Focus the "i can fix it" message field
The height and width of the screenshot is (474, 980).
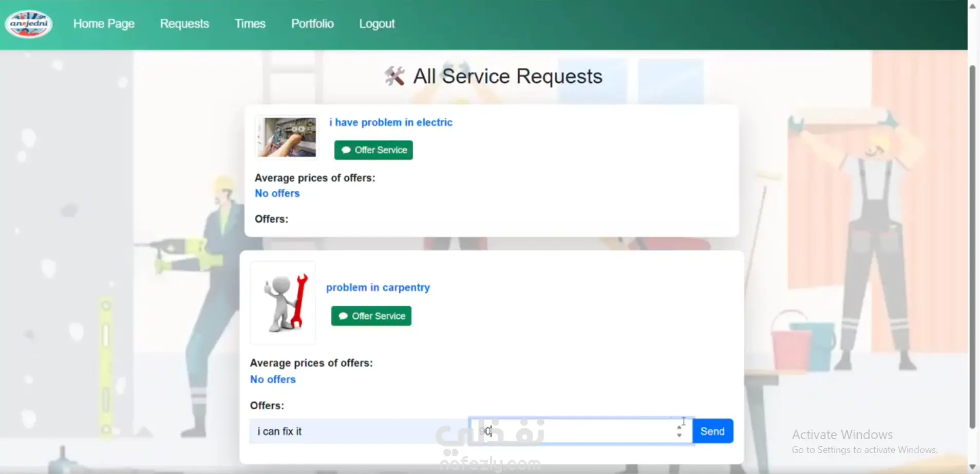(359, 431)
